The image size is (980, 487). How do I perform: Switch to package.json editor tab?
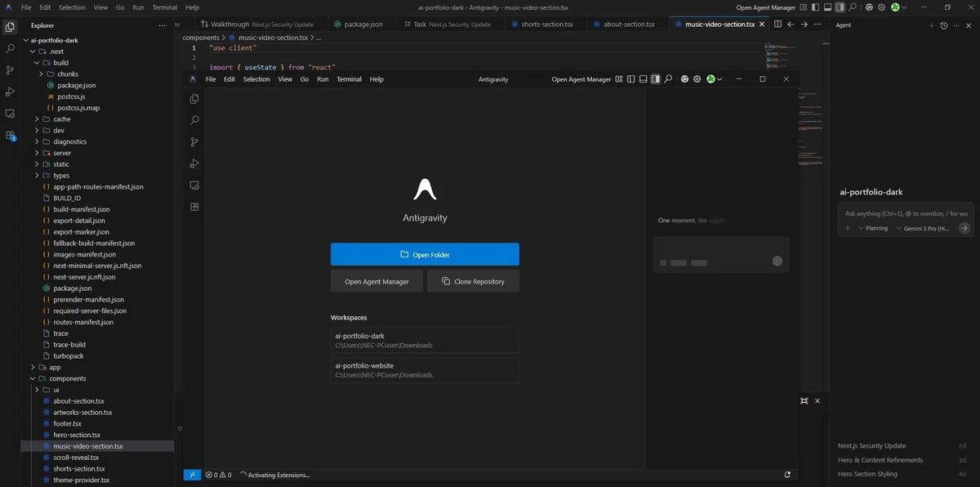coord(363,25)
